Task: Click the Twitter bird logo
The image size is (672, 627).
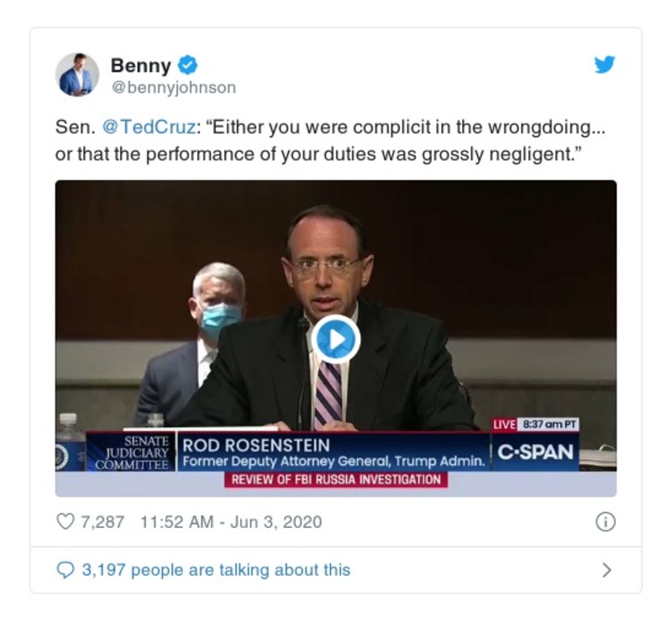Action: click(605, 65)
